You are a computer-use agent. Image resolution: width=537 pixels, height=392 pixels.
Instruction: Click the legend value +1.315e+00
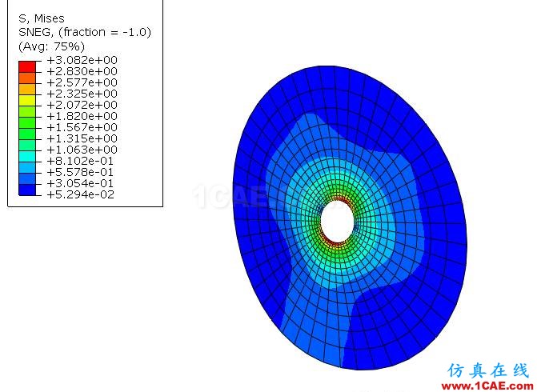(82, 138)
